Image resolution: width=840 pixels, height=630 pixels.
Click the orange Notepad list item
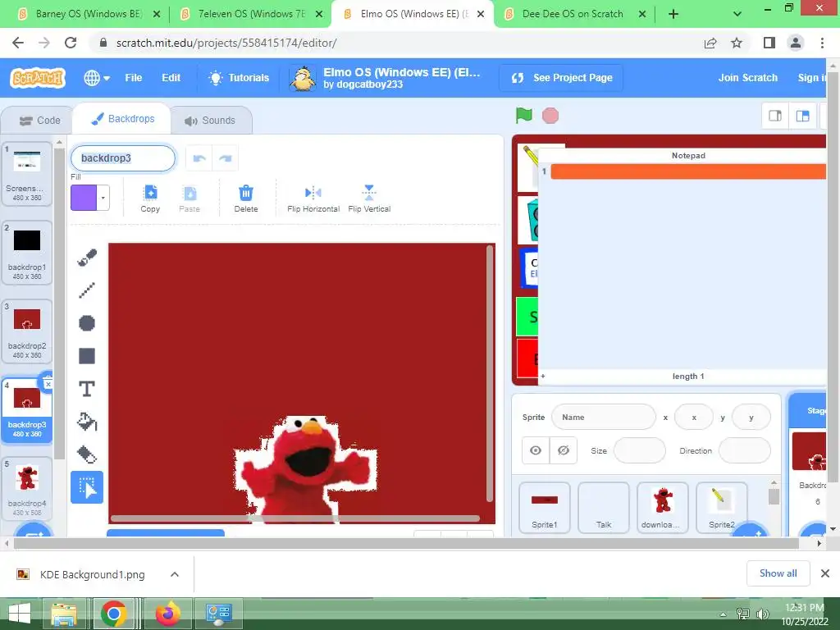688,171
